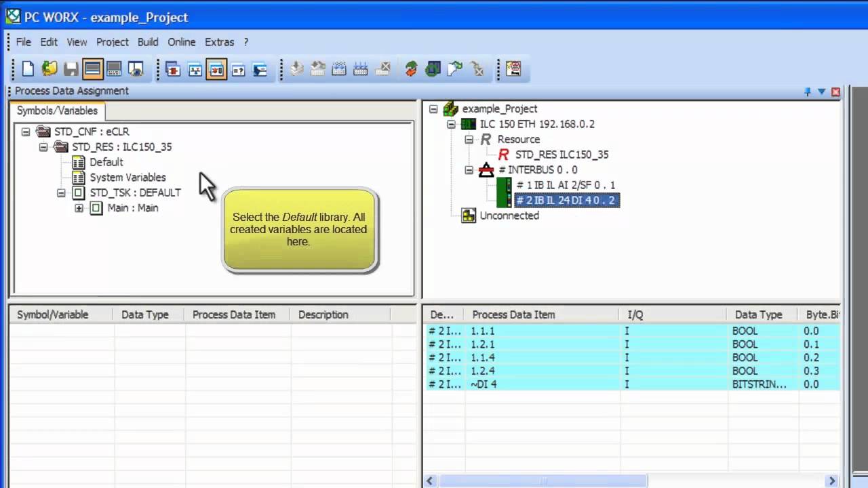Create a new project with toolbar icon

pyautogui.click(x=28, y=68)
